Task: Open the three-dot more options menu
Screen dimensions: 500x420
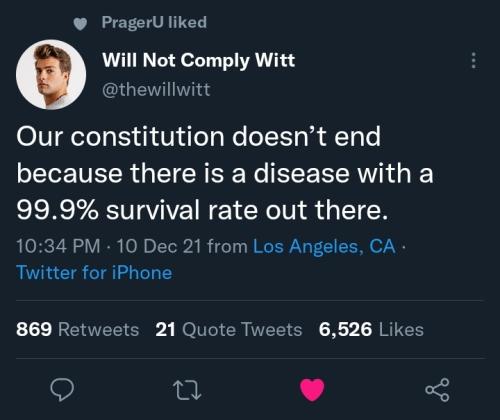Action: click(x=473, y=60)
